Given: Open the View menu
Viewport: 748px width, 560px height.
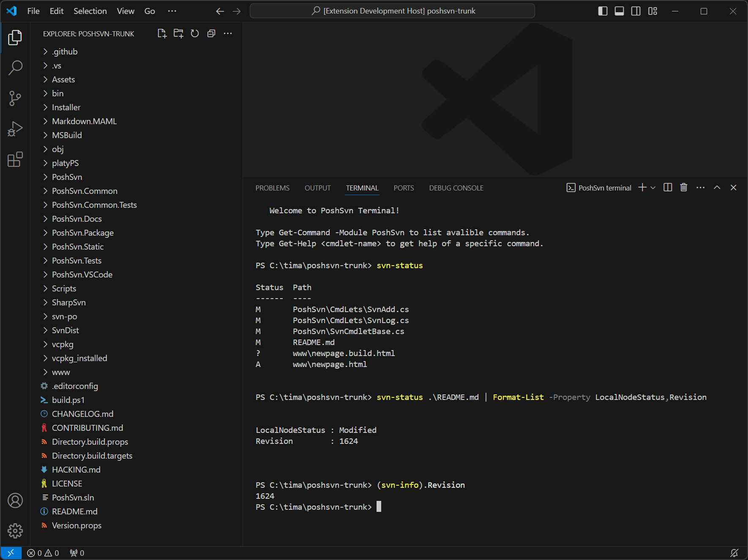Looking at the screenshot, I should click(126, 11).
